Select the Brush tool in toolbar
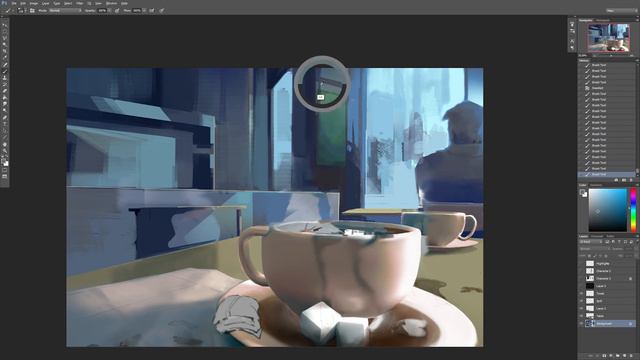The height and width of the screenshot is (360, 640). (5, 71)
